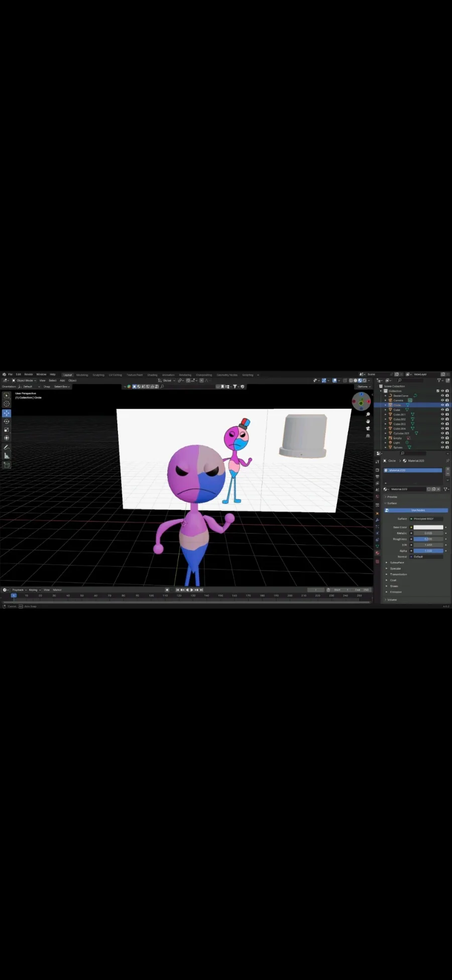Toggle the Use Nodes button
This screenshot has height=980, width=452.
[x=416, y=510]
